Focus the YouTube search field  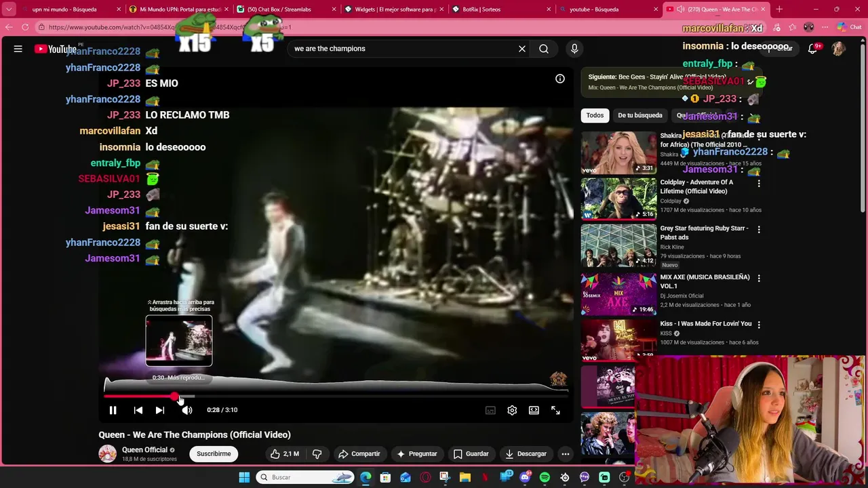(x=400, y=49)
